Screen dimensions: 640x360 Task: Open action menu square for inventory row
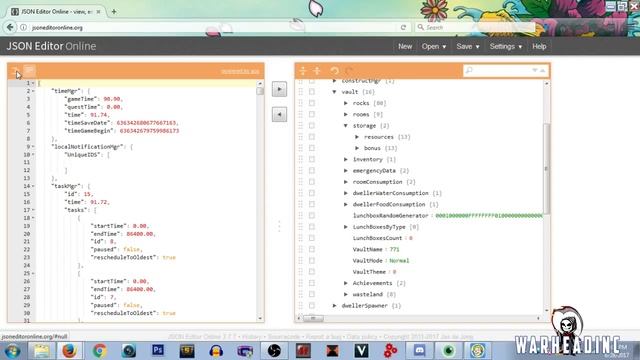point(312,159)
